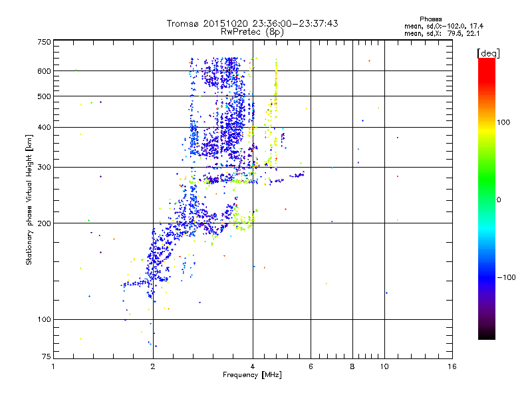The width and height of the screenshot is (532, 399).
Task: Click the colorbar's black bottom region
Action: point(487,334)
